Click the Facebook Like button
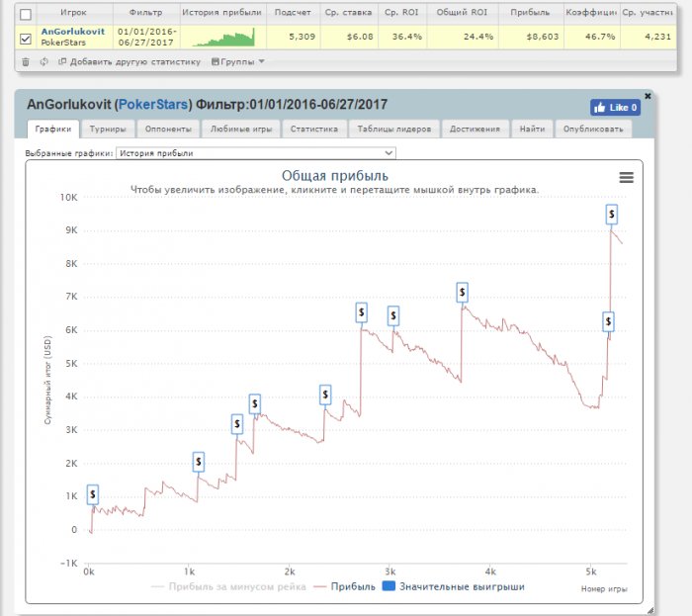The height and width of the screenshot is (616, 692). point(615,108)
